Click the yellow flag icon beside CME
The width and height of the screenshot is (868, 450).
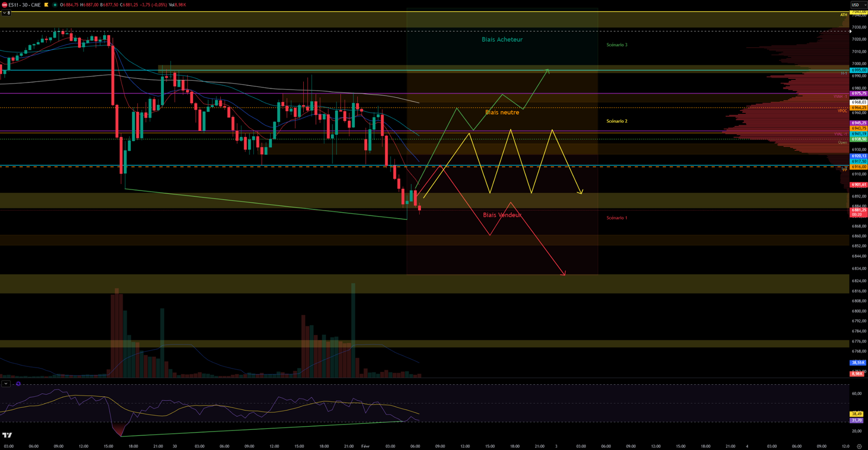click(x=46, y=5)
